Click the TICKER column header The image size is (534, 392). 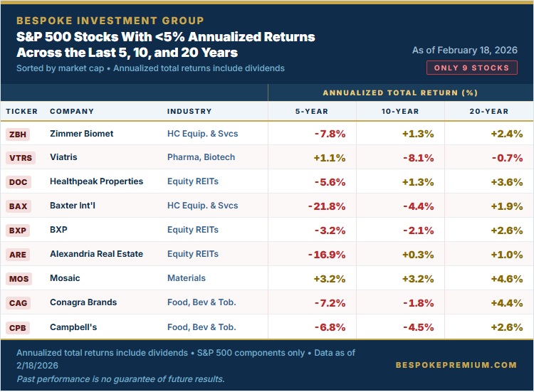click(22, 112)
